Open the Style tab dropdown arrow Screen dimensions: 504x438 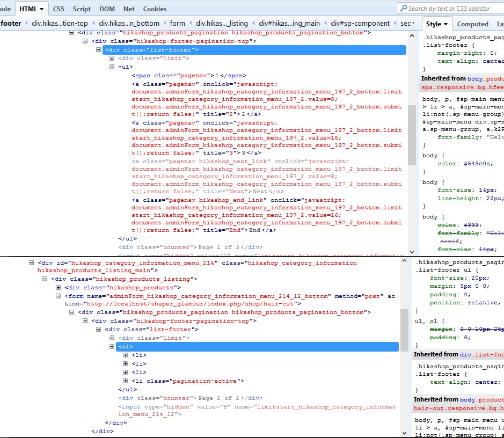click(445, 24)
